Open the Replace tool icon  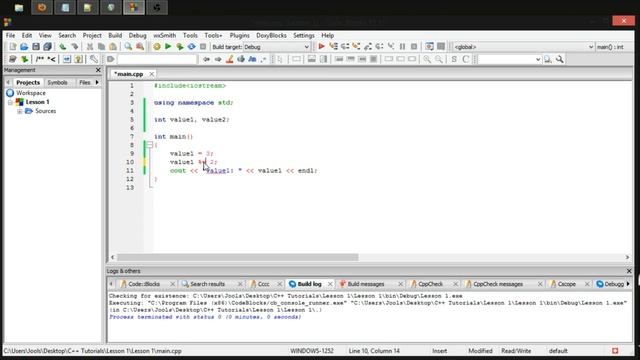[x=140, y=47]
